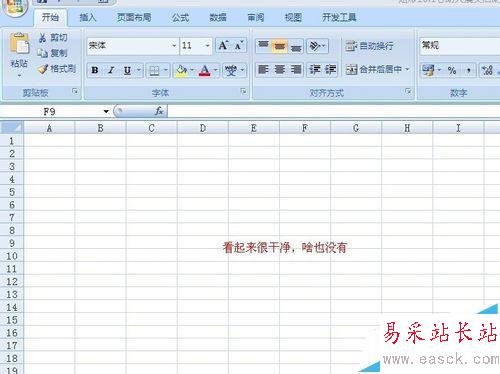Screen dimensions: 500x374
Task: Open font size dropdown 11
Action: coord(207,46)
